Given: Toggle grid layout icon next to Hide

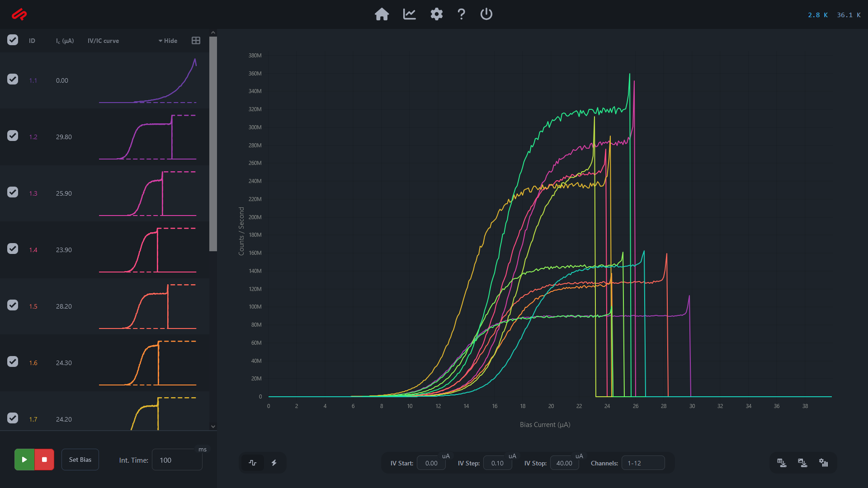Looking at the screenshot, I should pyautogui.click(x=196, y=41).
